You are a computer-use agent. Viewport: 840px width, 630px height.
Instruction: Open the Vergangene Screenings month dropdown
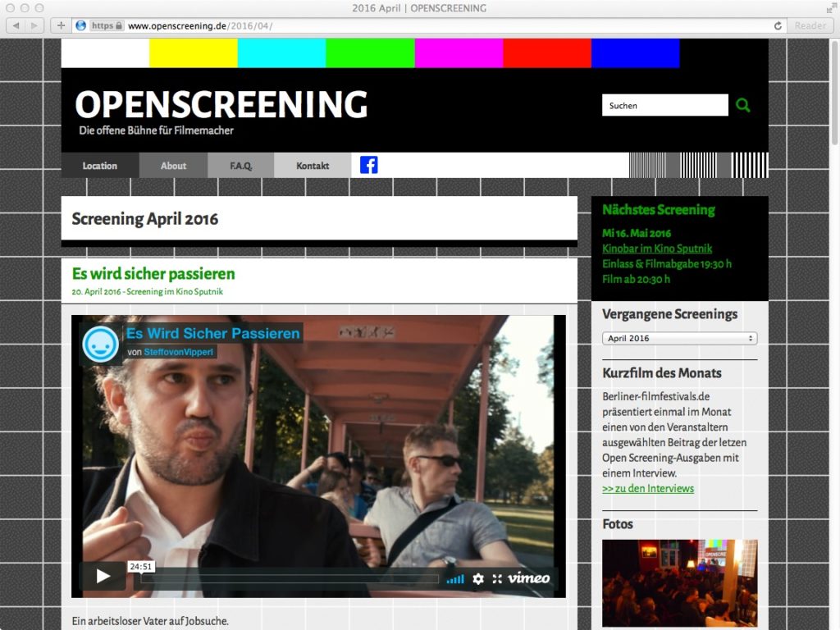pos(679,338)
